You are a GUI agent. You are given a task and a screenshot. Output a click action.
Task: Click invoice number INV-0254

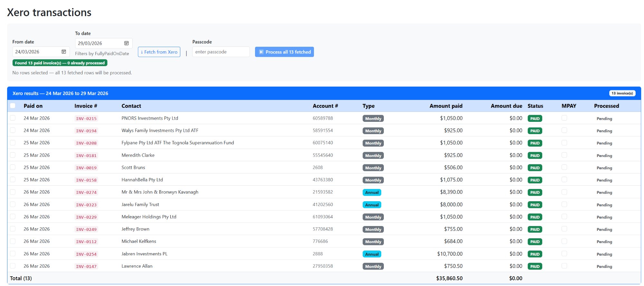(x=86, y=254)
